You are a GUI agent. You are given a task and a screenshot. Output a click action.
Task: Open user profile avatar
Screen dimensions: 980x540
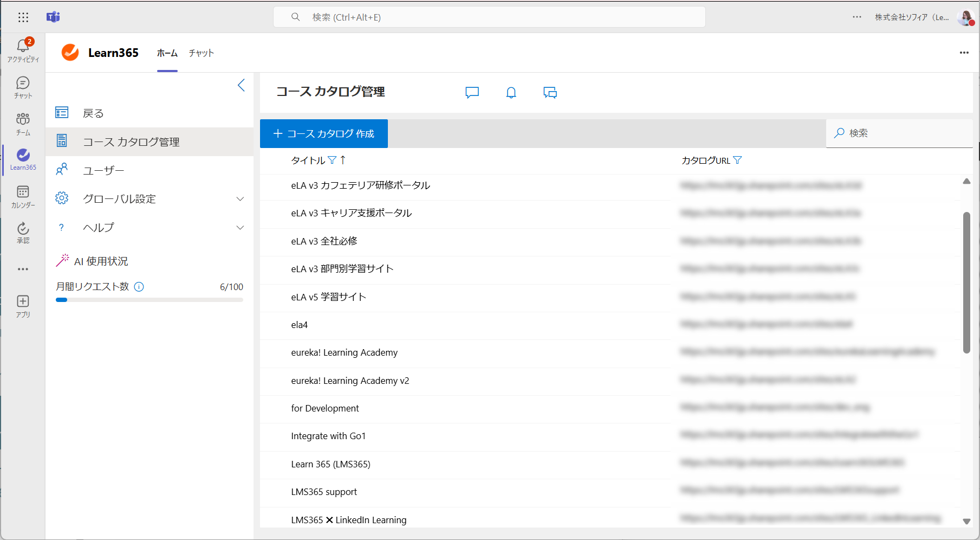pyautogui.click(x=965, y=17)
